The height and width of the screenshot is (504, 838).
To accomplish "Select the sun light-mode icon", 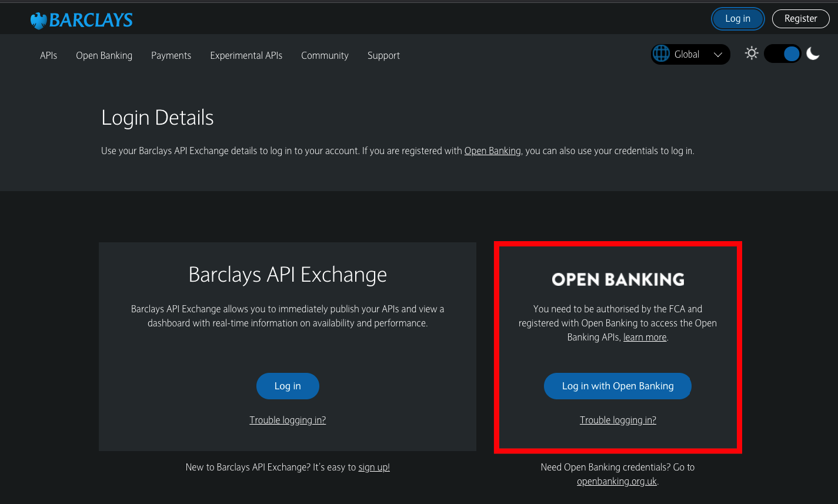I will (x=752, y=54).
